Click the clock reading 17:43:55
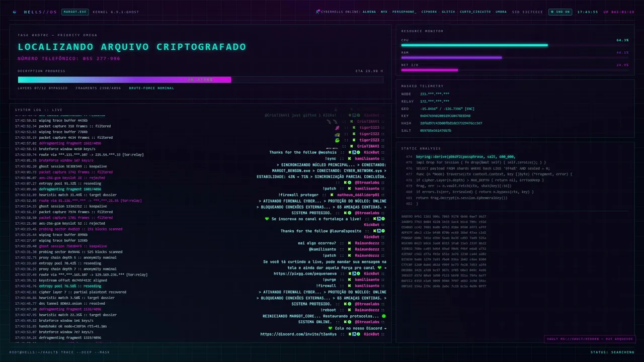The image size is (644, 362). point(587,12)
